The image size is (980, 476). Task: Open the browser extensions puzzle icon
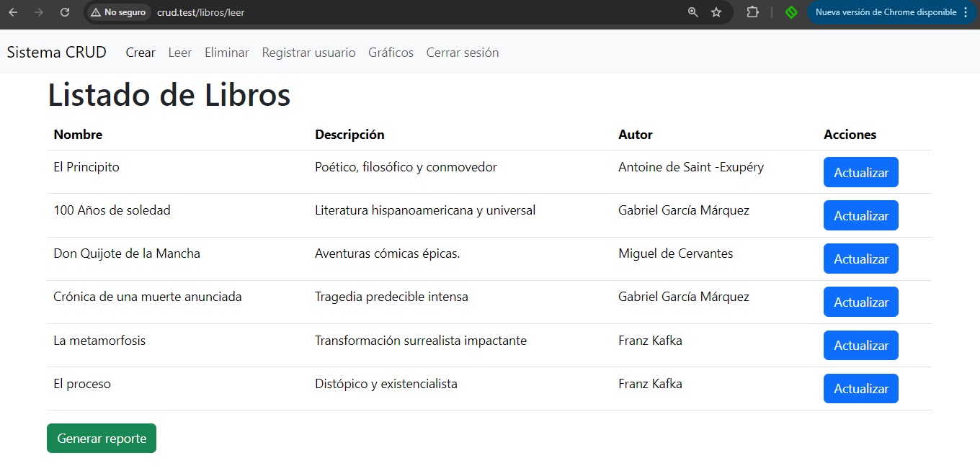point(752,12)
